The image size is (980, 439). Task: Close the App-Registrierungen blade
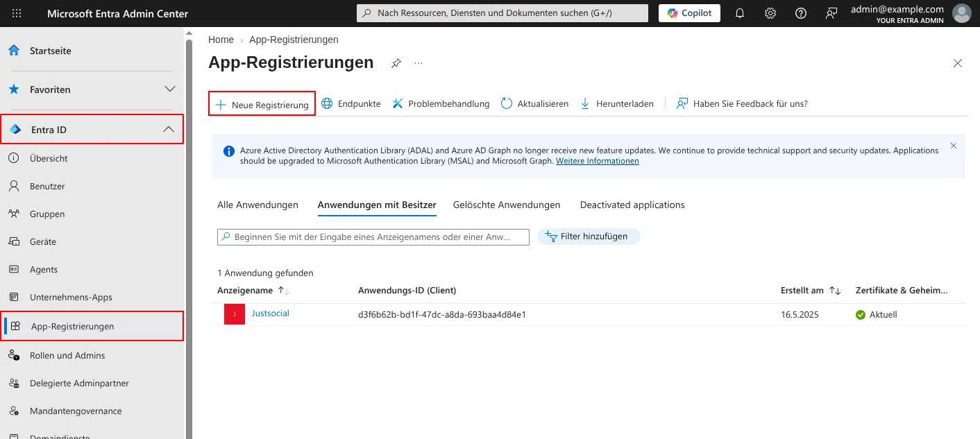pos(958,63)
